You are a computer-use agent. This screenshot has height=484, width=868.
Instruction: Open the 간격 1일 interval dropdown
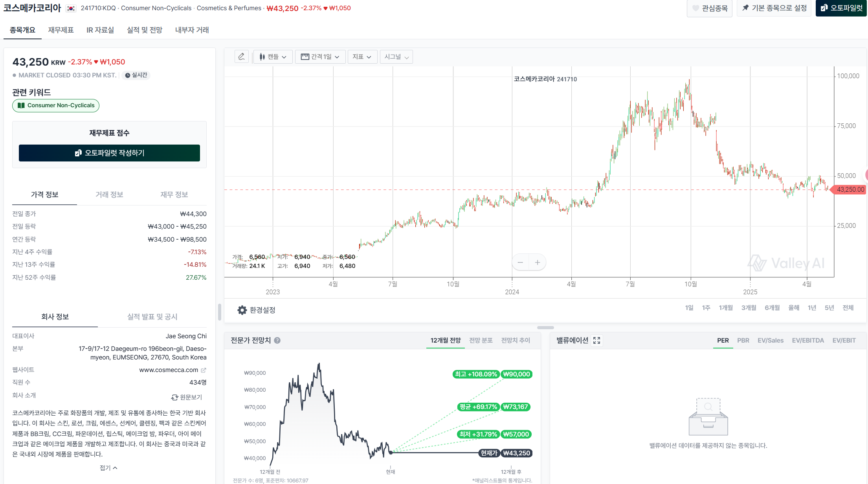coord(320,57)
